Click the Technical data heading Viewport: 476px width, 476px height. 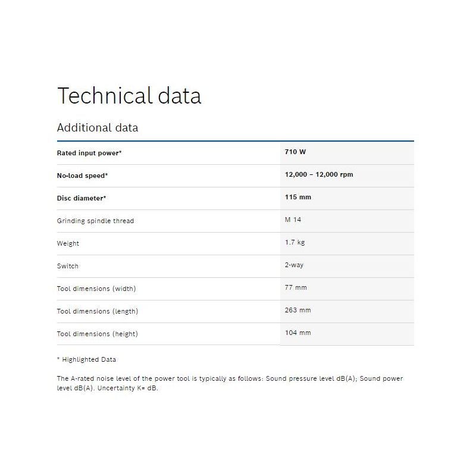point(129,96)
